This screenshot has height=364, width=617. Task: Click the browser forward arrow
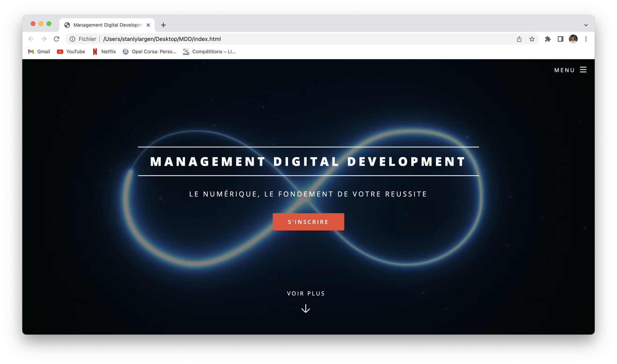tap(44, 39)
